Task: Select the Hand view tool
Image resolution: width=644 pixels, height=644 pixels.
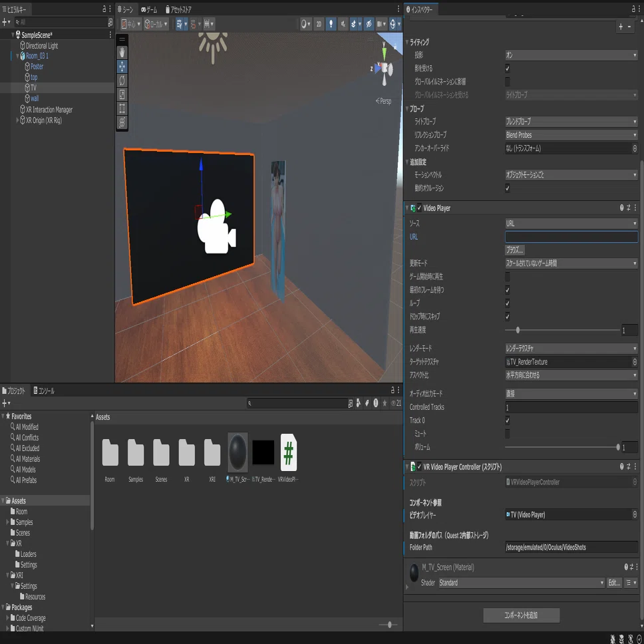Action: point(122,53)
